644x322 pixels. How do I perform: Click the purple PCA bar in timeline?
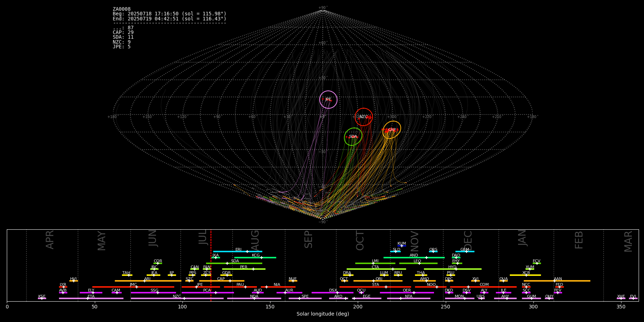(208, 293)
